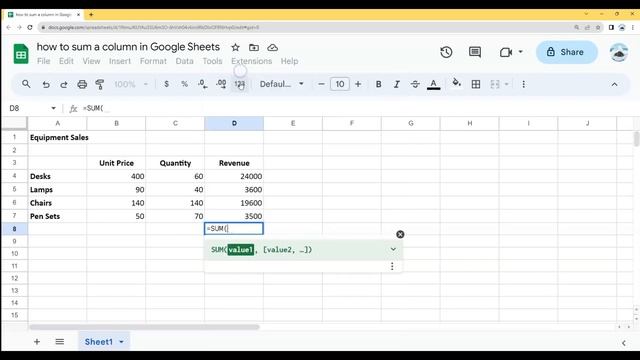The height and width of the screenshot is (360, 640).
Task: Open more number formats 123
Action: tap(240, 84)
